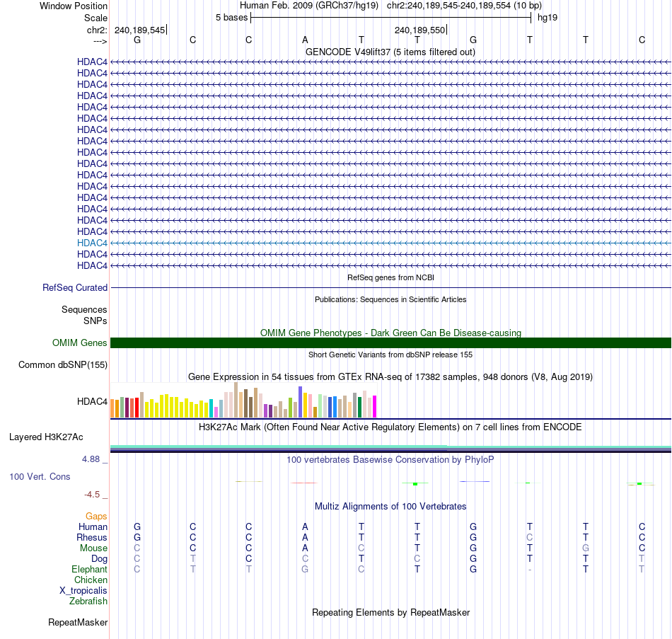Click the light C mismatch in Rhesus row

530,537
